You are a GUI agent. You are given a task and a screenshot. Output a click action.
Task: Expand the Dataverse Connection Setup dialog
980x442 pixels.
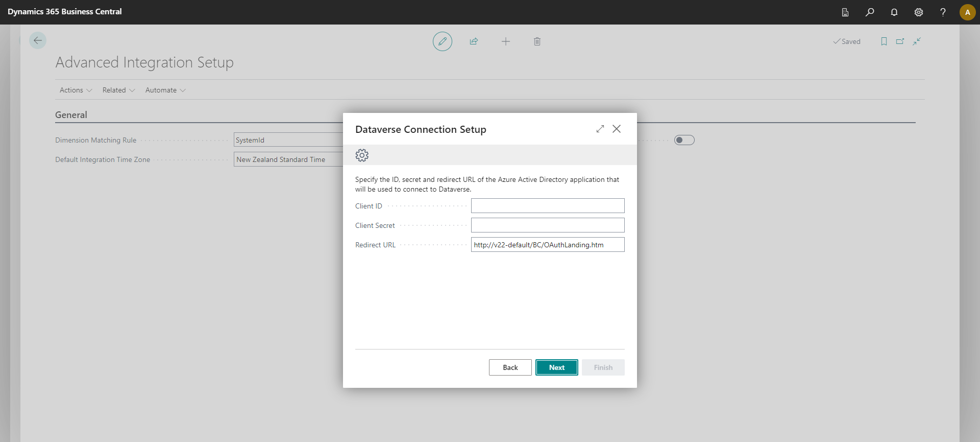pyautogui.click(x=600, y=129)
